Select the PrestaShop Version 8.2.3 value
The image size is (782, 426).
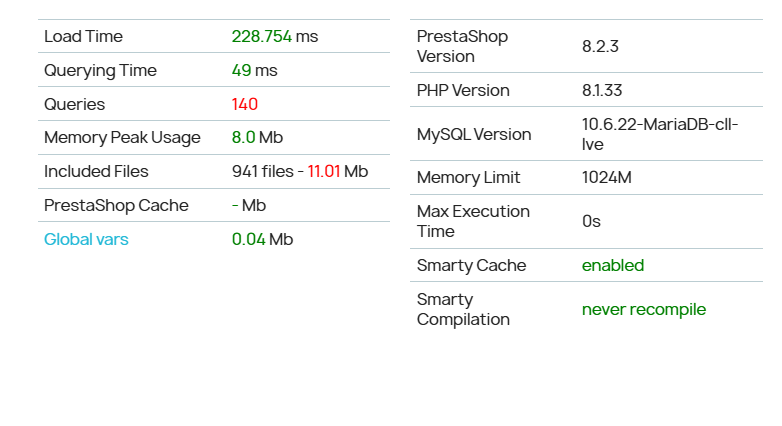(600, 46)
